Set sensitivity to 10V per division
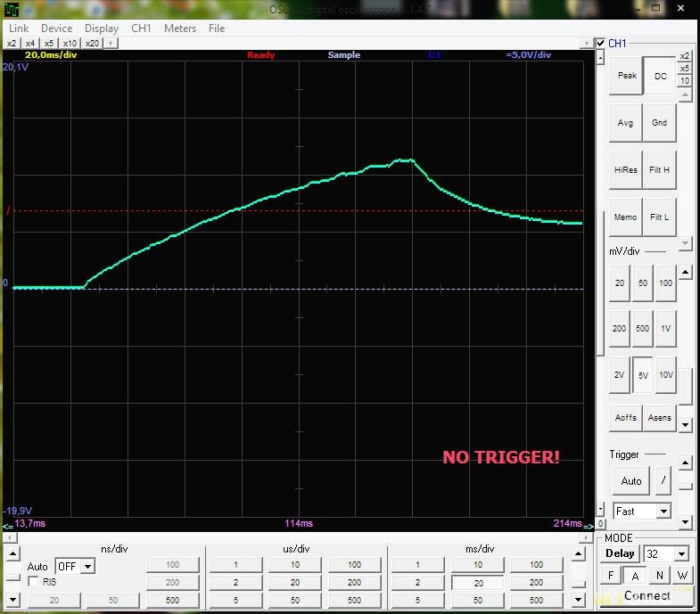The image size is (700, 614). click(665, 375)
